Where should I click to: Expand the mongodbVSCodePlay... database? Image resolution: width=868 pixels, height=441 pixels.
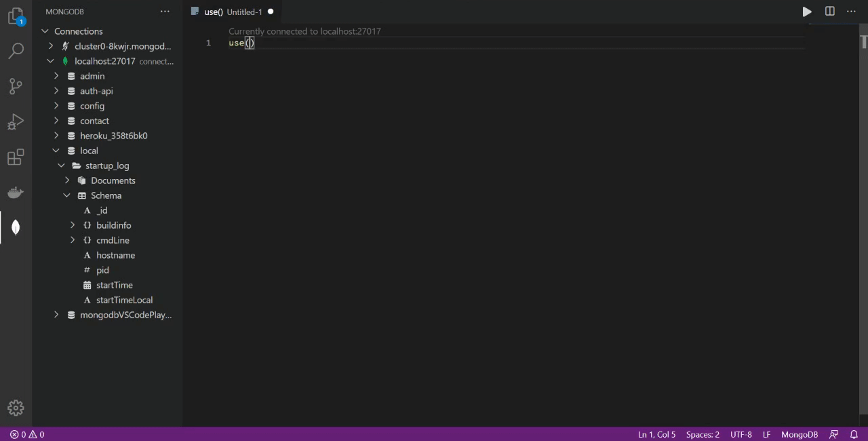coord(56,315)
